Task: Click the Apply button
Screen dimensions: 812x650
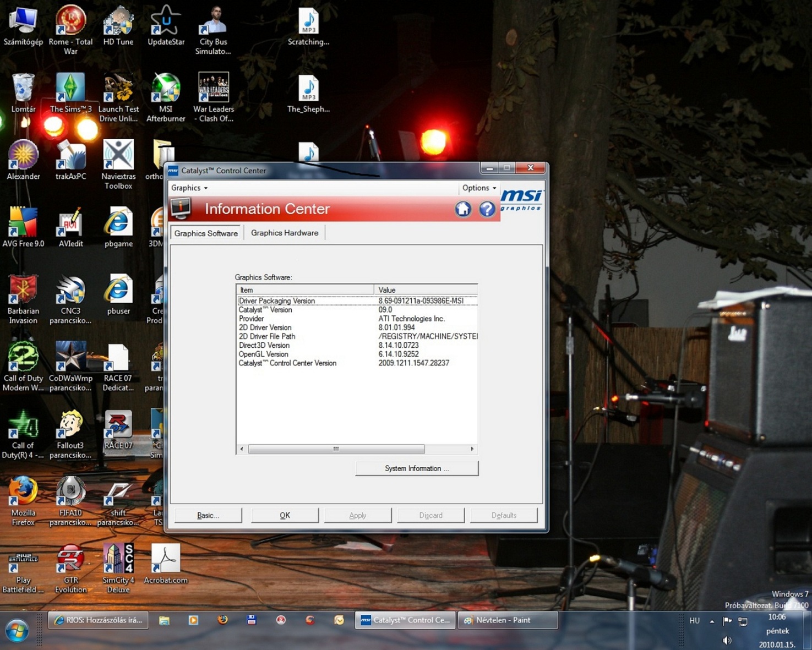Action: (x=358, y=515)
